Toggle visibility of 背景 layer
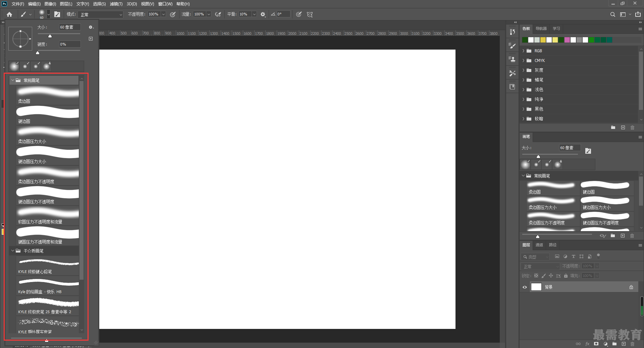 coord(525,287)
